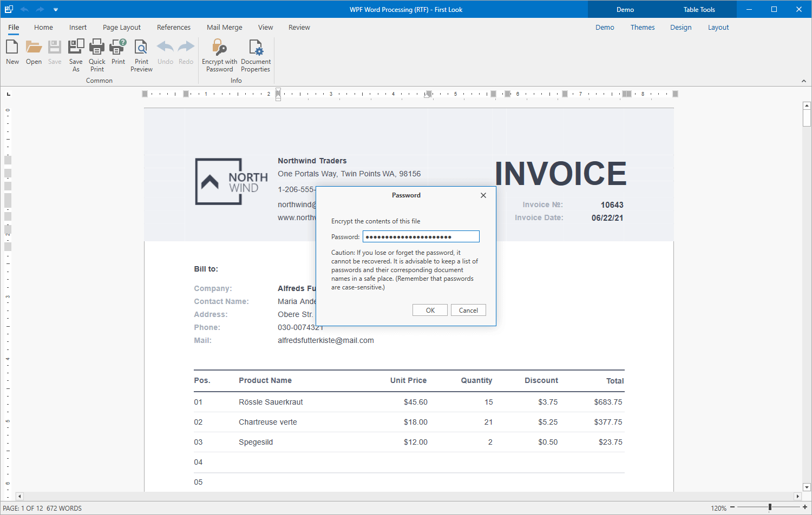The image size is (812, 515).
Task: Cancel the Password dialog
Action: (468, 310)
